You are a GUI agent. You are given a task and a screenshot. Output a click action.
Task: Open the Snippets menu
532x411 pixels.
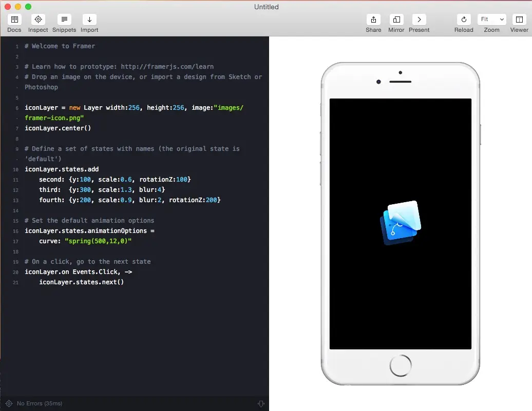pos(64,19)
